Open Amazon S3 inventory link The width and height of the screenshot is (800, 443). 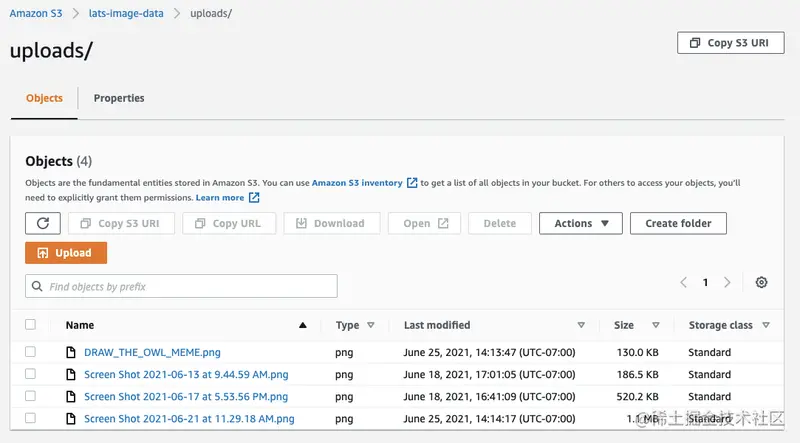(x=357, y=183)
